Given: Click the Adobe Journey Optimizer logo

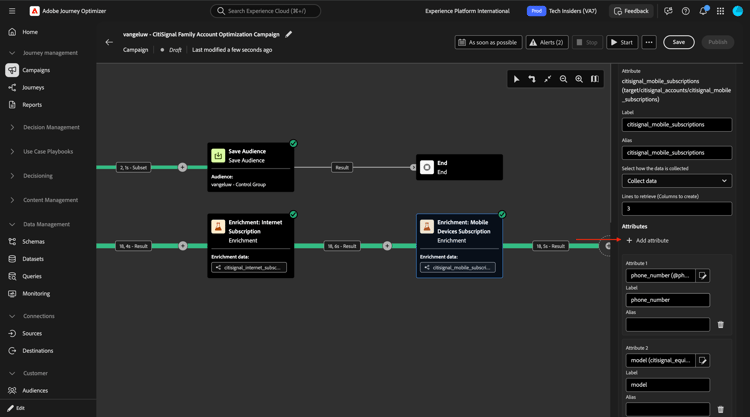Looking at the screenshot, I should (x=34, y=11).
